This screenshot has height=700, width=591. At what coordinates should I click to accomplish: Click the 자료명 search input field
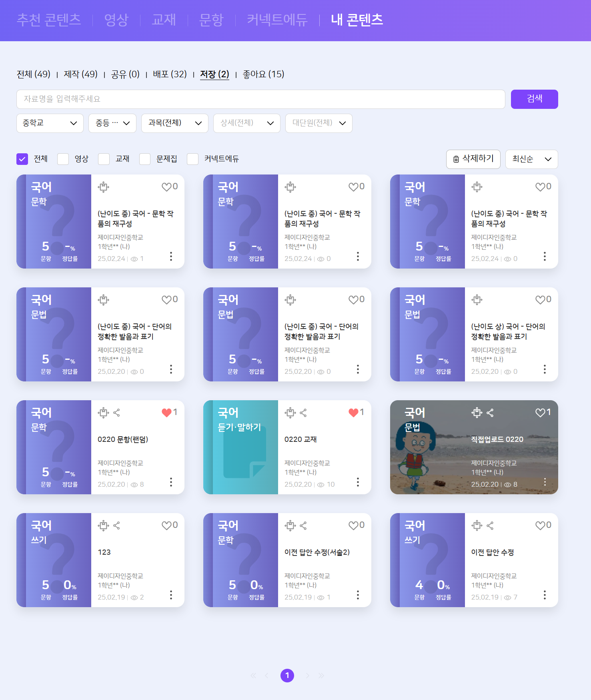pos(260,99)
